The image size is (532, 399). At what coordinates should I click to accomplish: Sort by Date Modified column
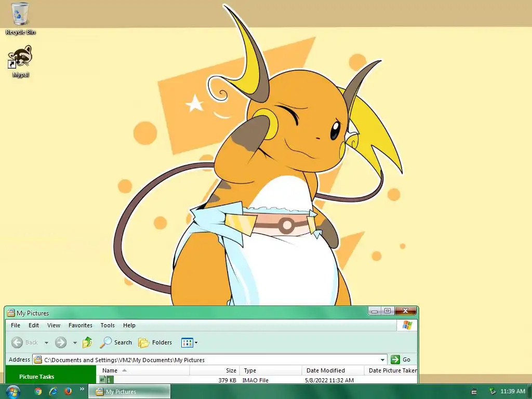click(x=333, y=370)
